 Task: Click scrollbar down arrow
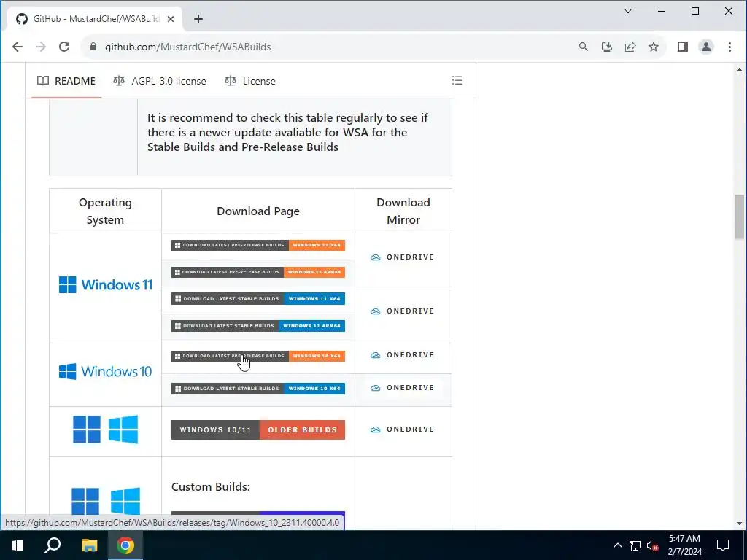point(739,524)
